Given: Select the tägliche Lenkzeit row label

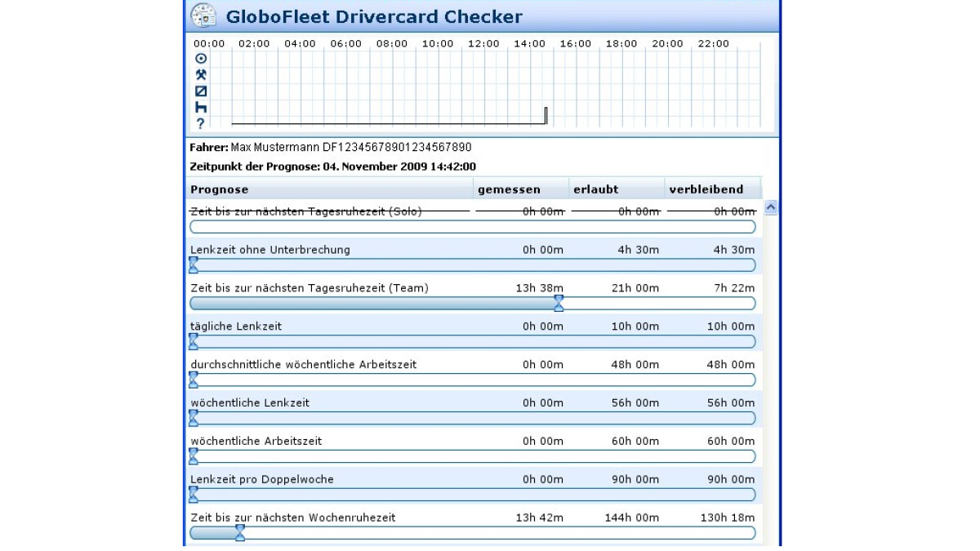Looking at the screenshot, I should point(236,327).
